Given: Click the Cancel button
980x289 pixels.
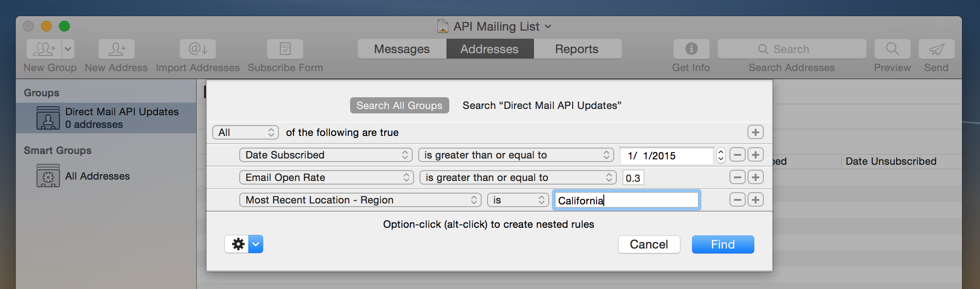Looking at the screenshot, I should (649, 244).
